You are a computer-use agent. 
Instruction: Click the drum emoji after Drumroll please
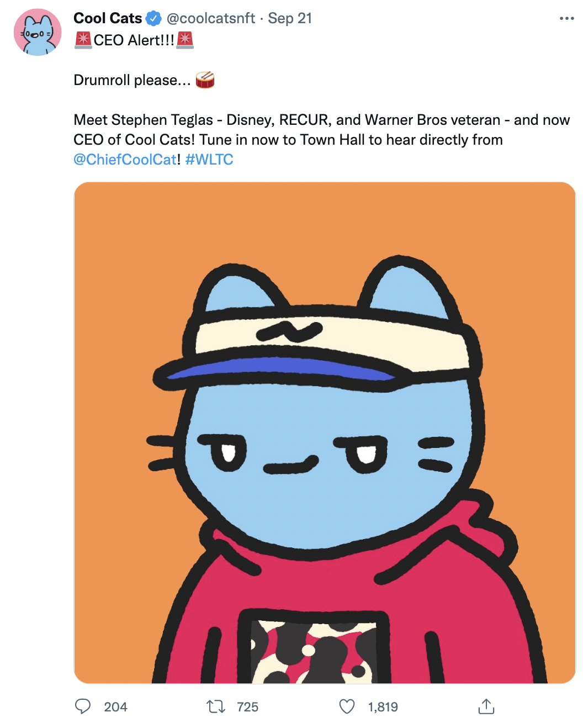pos(205,80)
